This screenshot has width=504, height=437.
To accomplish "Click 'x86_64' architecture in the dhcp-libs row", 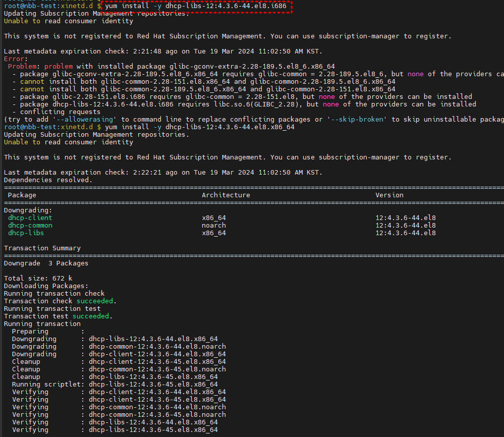I will point(214,233).
